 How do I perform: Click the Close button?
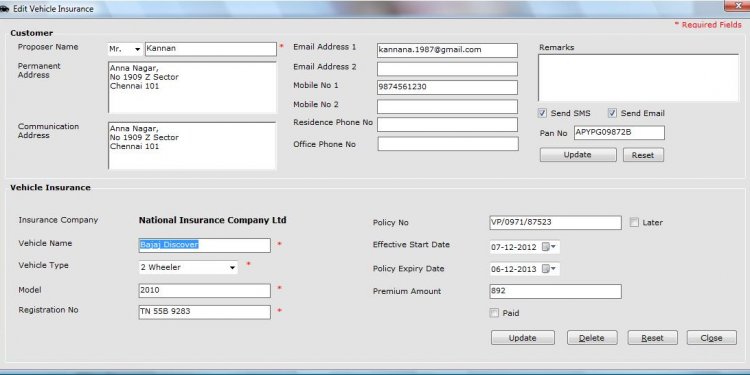point(711,338)
